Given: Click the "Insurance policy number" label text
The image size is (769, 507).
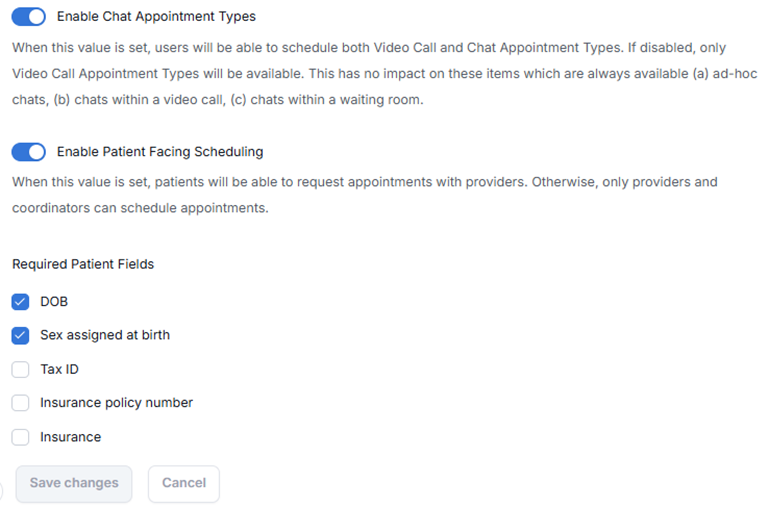Looking at the screenshot, I should 116,403.
